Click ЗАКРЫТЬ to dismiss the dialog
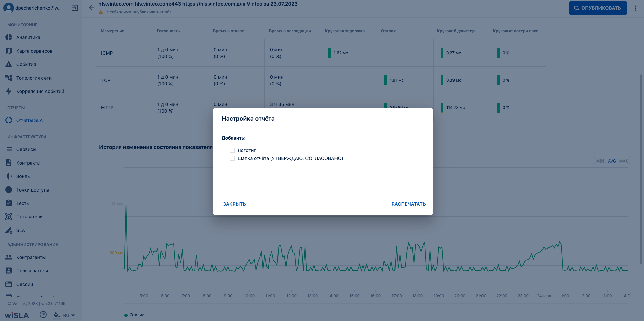This screenshot has height=321, width=644. pyautogui.click(x=234, y=204)
